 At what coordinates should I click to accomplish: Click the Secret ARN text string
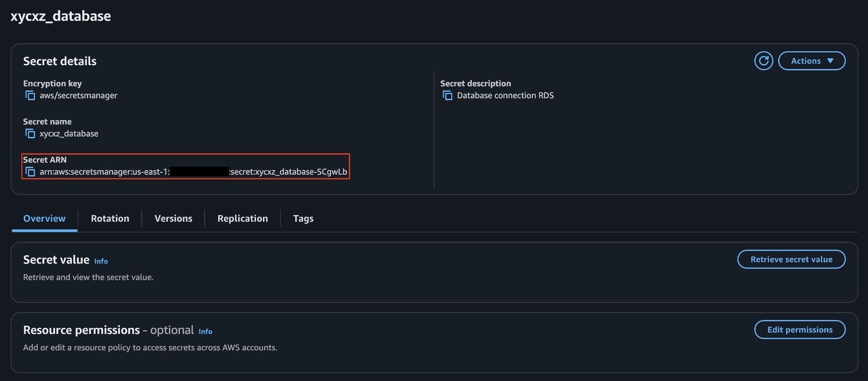[x=193, y=172]
